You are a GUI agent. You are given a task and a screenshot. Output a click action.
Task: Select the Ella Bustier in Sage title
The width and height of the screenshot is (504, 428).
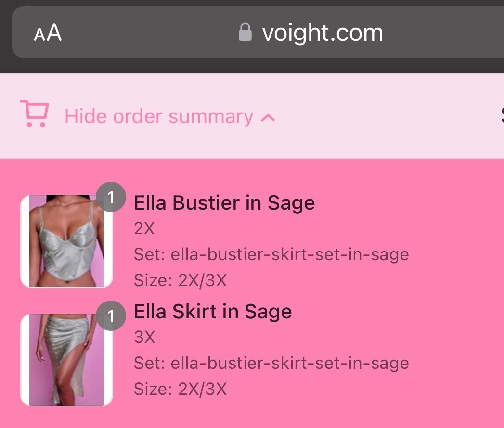click(x=224, y=203)
